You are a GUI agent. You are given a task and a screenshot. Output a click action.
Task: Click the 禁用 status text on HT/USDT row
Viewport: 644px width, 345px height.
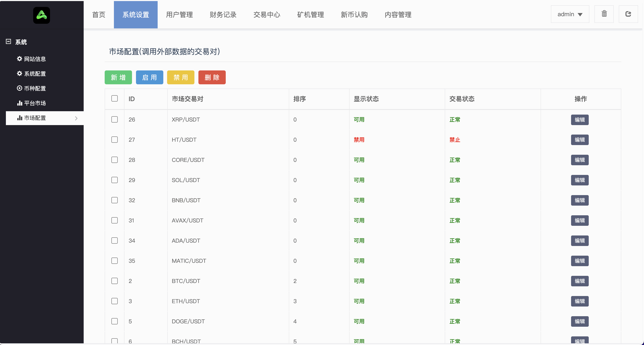[x=359, y=140]
